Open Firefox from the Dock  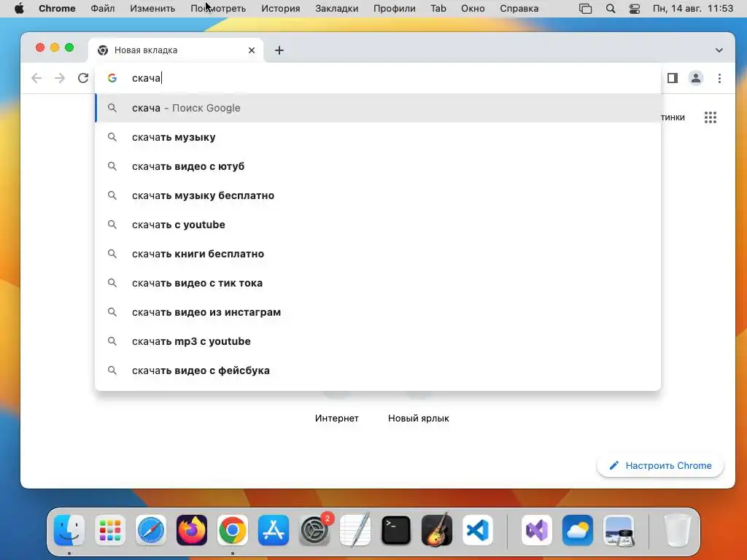pos(192,530)
